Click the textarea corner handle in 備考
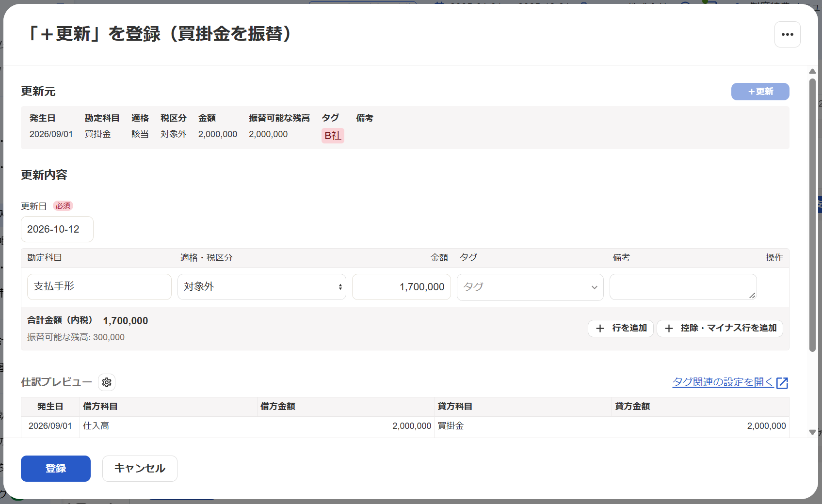 pyautogui.click(x=752, y=295)
